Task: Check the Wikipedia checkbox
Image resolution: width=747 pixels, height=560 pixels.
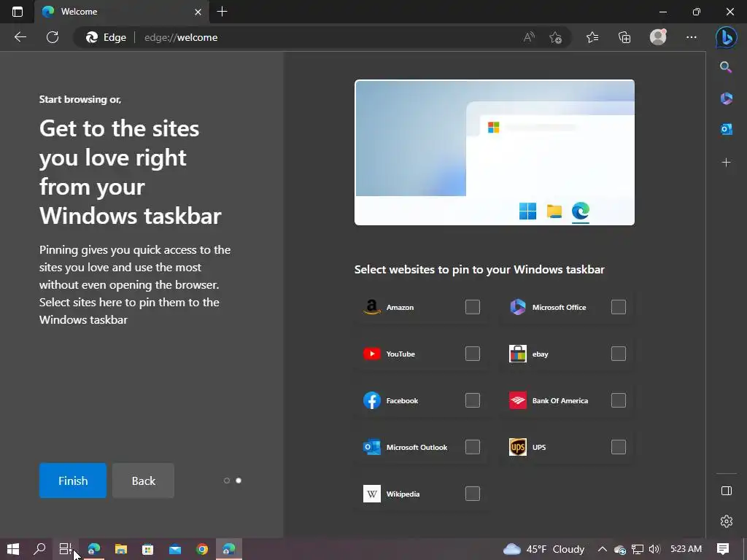Action: point(473,494)
